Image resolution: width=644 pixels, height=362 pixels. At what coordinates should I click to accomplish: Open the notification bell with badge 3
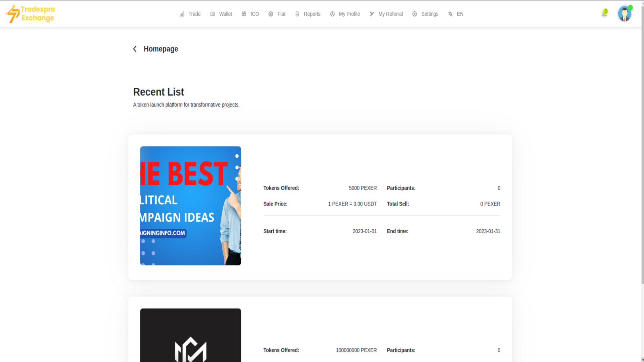pyautogui.click(x=604, y=14)
